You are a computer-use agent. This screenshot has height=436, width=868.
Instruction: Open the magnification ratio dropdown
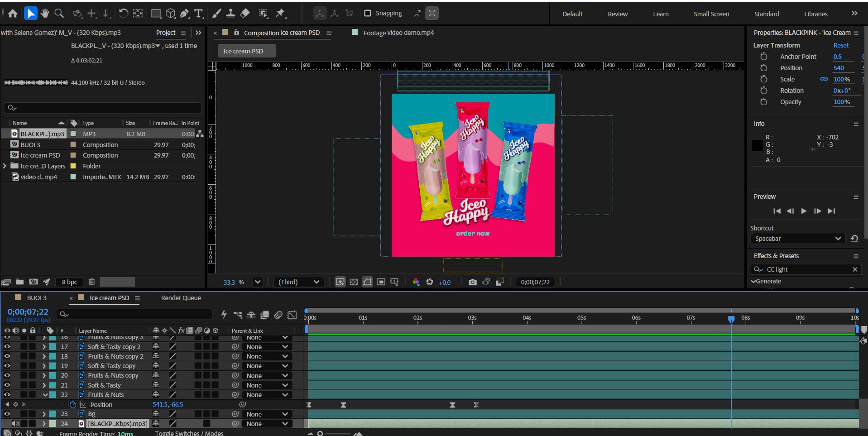(258, 282)
